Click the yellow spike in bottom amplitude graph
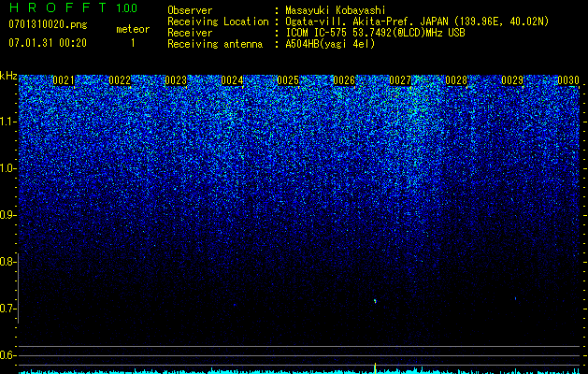This screenshot has height=374, width=588. tap(375, 368)
